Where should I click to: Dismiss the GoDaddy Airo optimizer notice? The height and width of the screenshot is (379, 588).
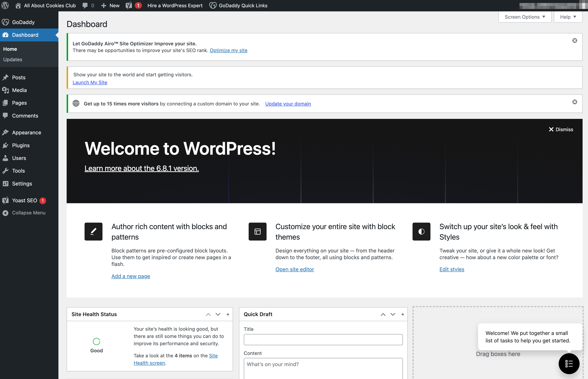point(575,41)
